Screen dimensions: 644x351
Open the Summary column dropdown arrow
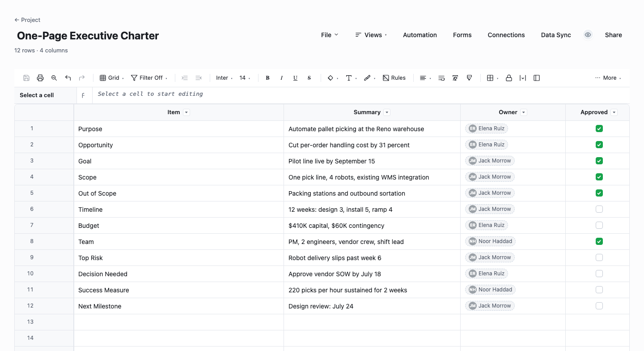click(387, 112)
